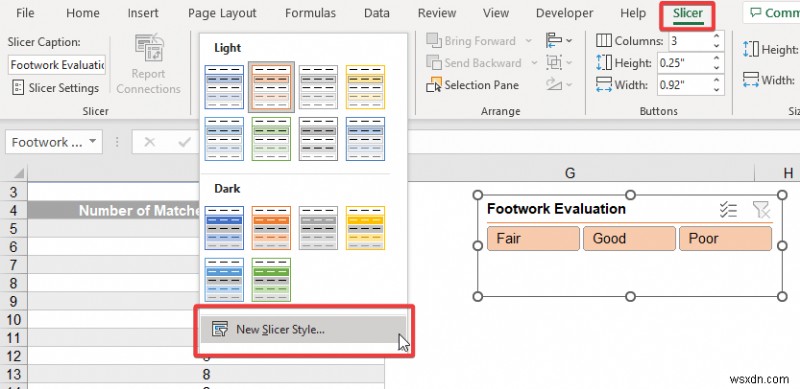Viewport: 800px width, 389px height.
Task: Switch to the Formulas tab
Action: (310, 13)
